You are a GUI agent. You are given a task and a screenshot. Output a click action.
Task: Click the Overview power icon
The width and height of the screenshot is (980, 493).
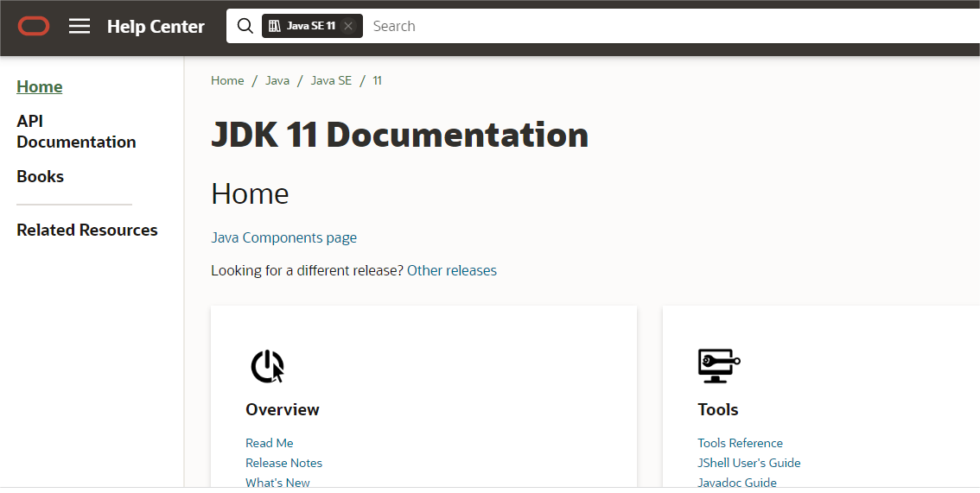click(267, 366)
